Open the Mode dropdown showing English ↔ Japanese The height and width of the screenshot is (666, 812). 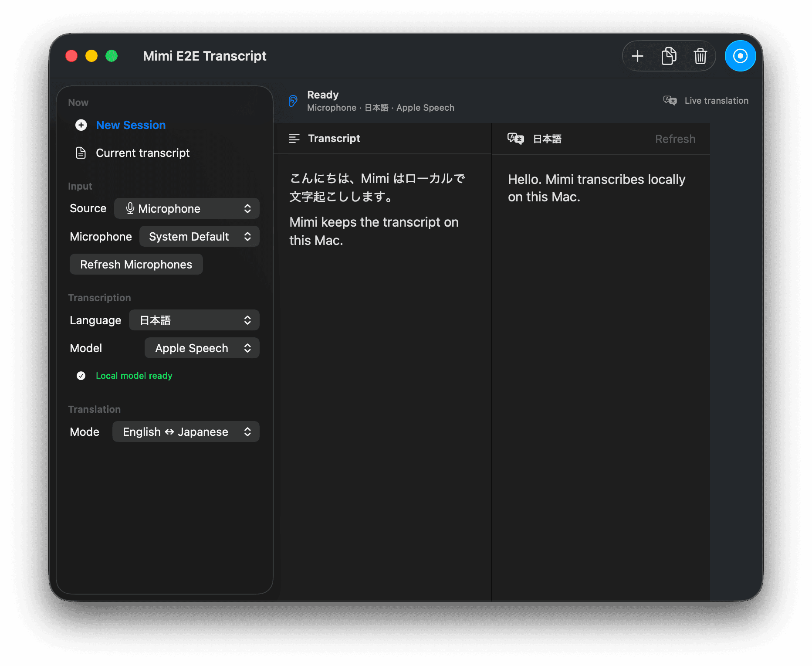186,432
